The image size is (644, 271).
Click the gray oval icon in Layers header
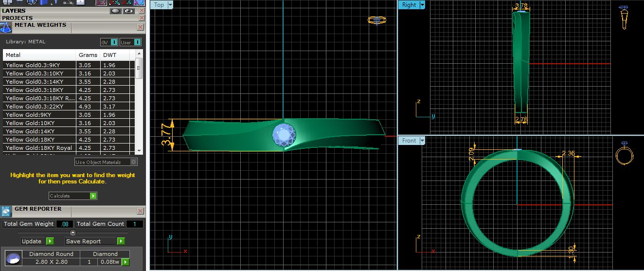click(x=116, y=10)
